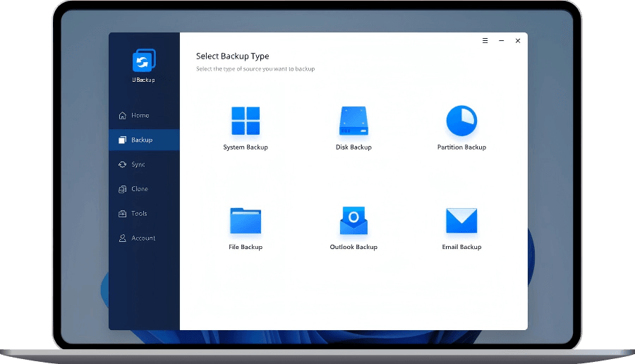Minimize the UBackup window
This screenshot has width=635, height=364.
pyautogui.click(x=501, y=41)
